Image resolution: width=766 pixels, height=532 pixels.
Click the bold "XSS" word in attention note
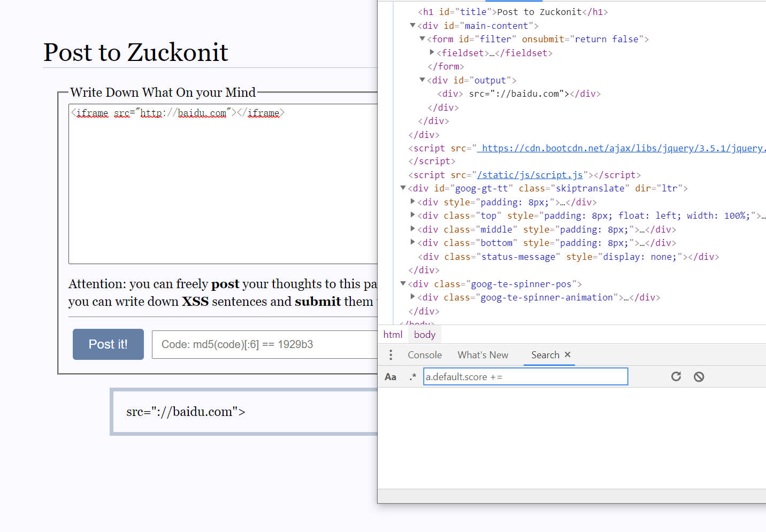click(195, 302)
